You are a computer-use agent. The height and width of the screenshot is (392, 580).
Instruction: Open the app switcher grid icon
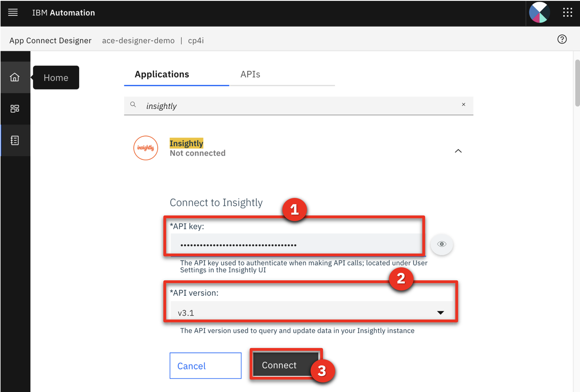click(x=567, y=12)
